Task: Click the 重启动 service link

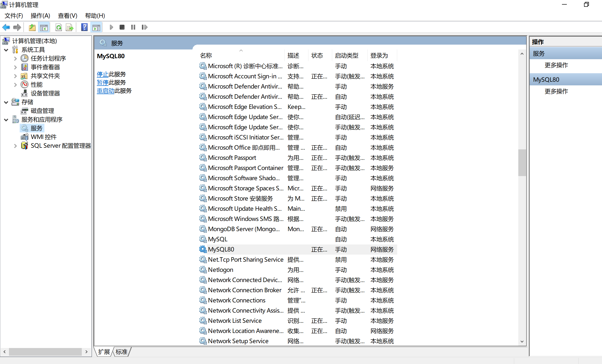Action: (106, 91)
